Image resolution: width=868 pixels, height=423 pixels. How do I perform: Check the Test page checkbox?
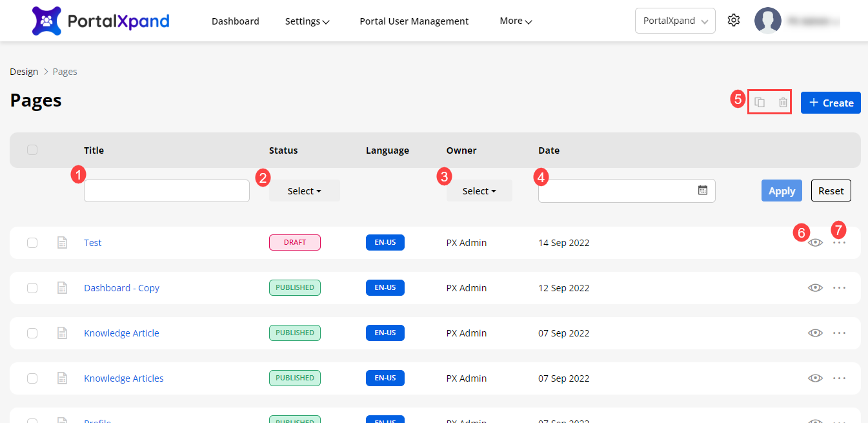32,243
